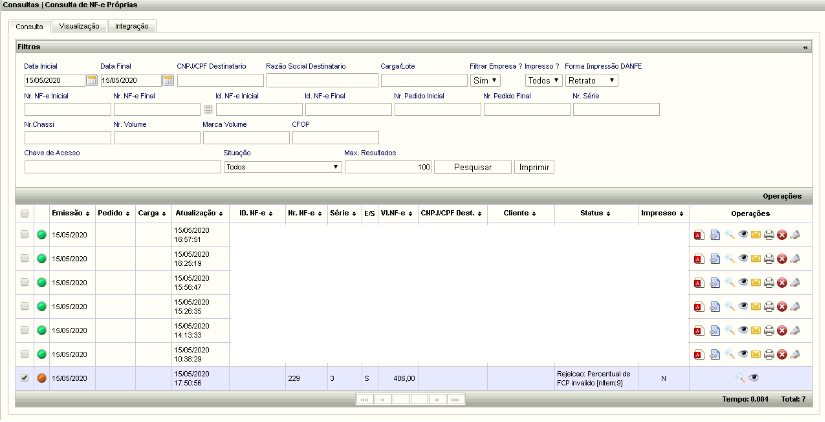The image size is (825, 422).
Task: Print the NF-e in the 15:56:47 row
Action: point(769,283)
